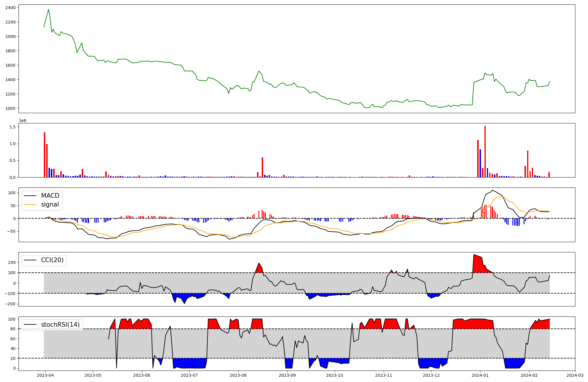
Task: Click the 1e8 volume scale label
Action: click(23, 121)
